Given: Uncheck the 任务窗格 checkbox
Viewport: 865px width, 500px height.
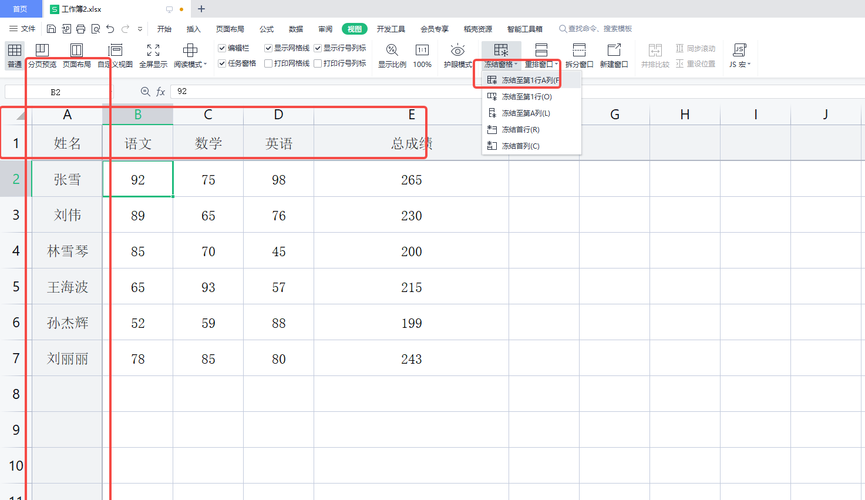Looking at the screenshot, I should coord(222,63).
